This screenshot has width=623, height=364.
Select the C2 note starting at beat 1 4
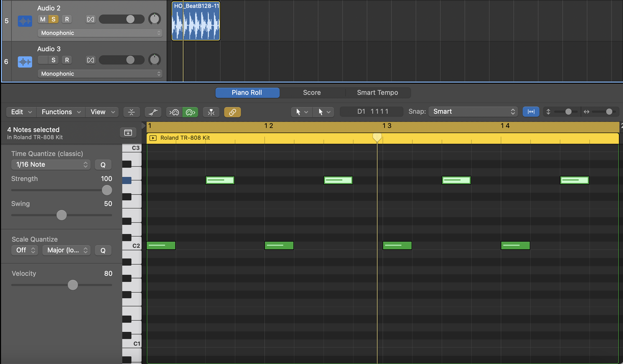click(x=516, y=246)
